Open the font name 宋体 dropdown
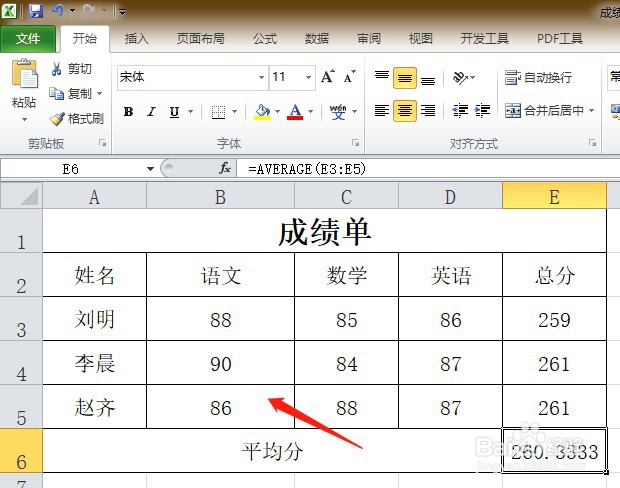620x488 pixels. click(261, 77)
